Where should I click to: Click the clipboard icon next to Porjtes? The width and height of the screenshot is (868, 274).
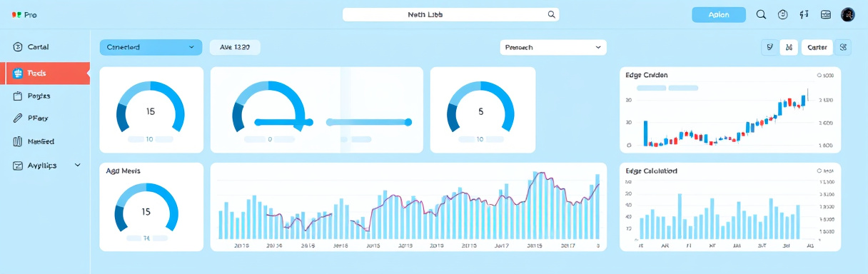click(x=18, y=96)
